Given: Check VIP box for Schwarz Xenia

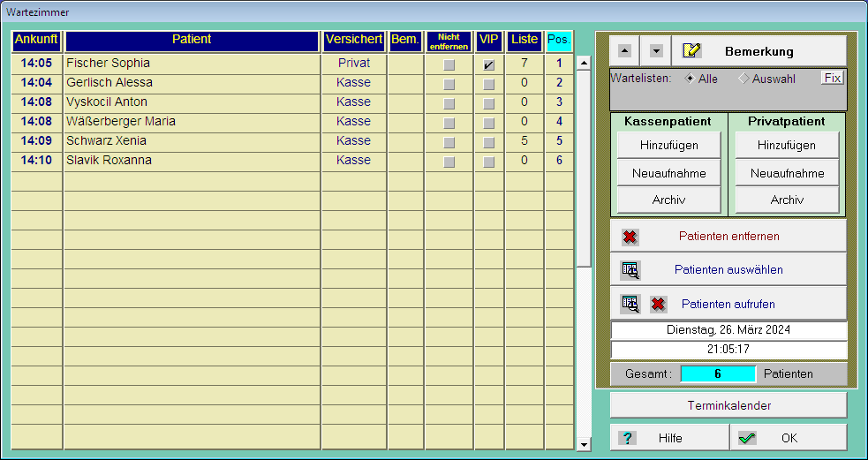Looking at the screenshot, I should pos(488,142).
